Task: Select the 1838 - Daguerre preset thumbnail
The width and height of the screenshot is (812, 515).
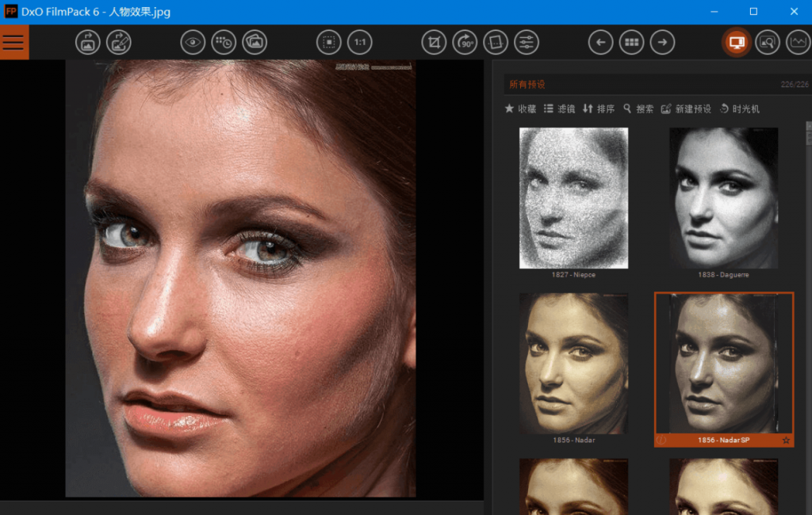Action: tap(723, 198)
